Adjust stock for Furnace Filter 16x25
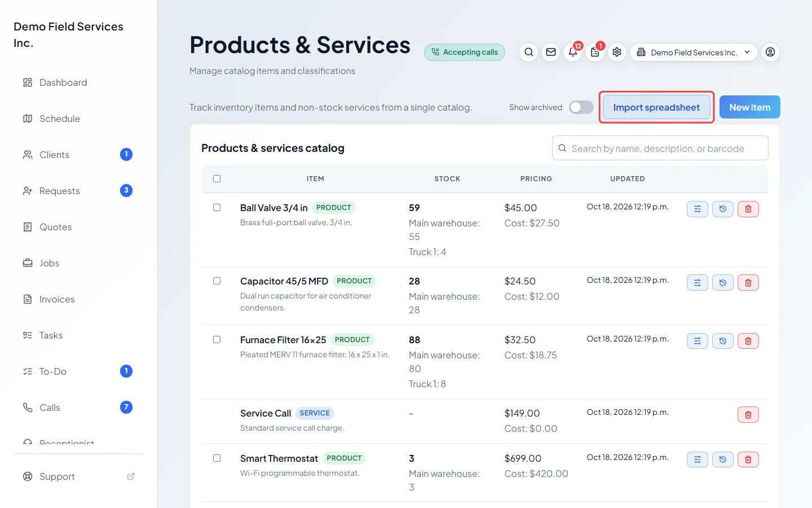 click(698, 341)
